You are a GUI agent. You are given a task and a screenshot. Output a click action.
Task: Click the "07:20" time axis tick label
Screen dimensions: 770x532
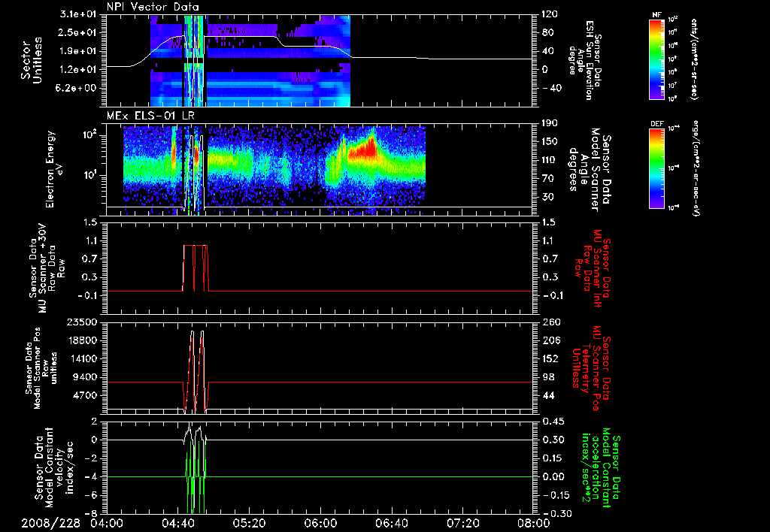(462, 524)
